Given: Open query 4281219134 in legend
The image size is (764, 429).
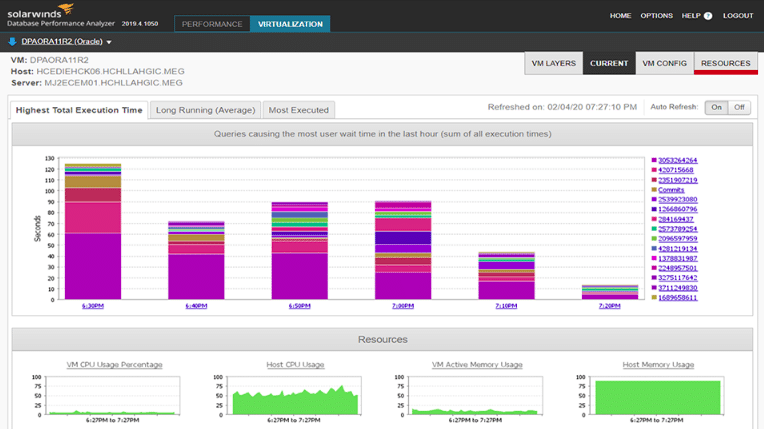Looking at the screenshot, I should coord(677,249).
